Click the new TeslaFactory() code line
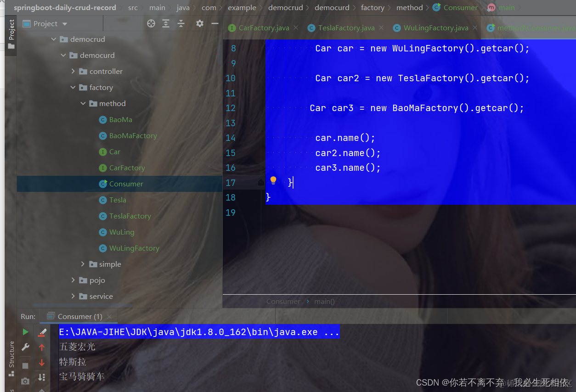Image resolution: width=576 pixels, height=392 pixels. coord(422,78)
